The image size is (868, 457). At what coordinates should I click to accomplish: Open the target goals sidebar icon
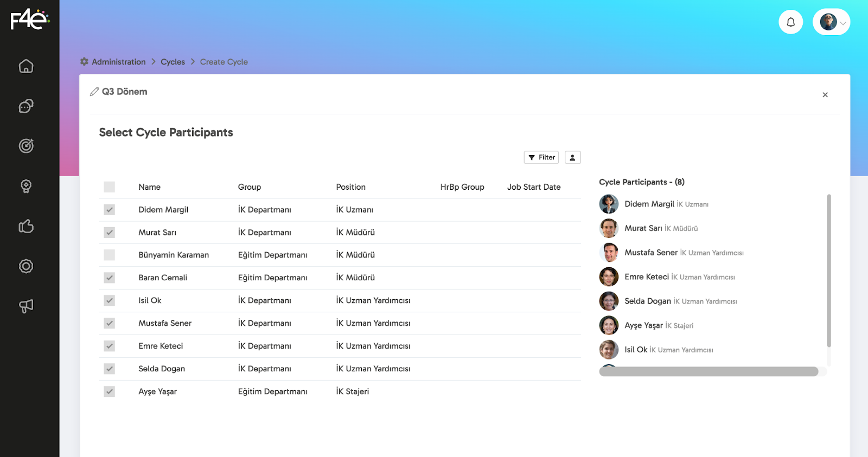[x=26, y=146]
